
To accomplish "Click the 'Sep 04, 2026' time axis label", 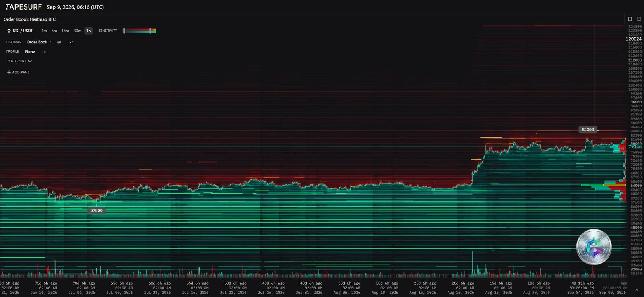I will click(x=580, y=293).
